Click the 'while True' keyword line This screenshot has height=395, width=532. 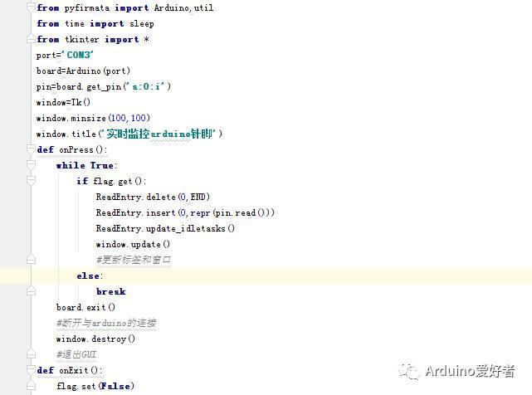[86, 166]
